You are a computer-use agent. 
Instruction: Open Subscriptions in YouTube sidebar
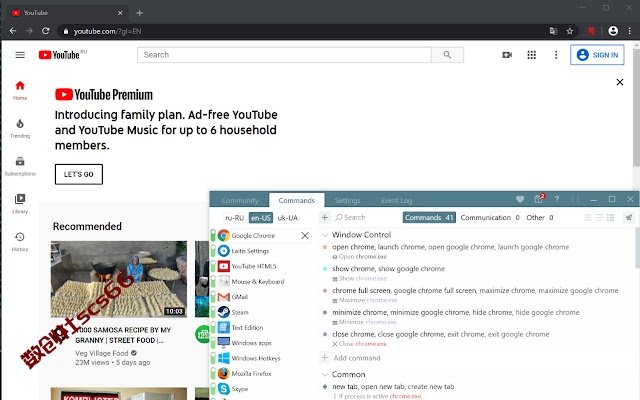(20, 166)
